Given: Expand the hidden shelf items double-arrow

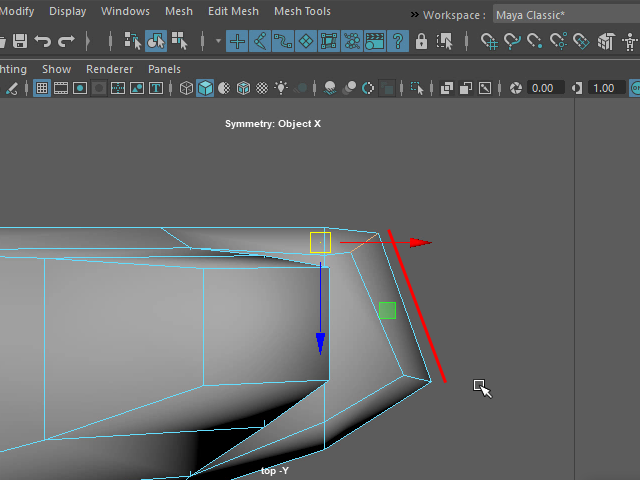Looking at the screenshot, I should click(x=413, y=15).
